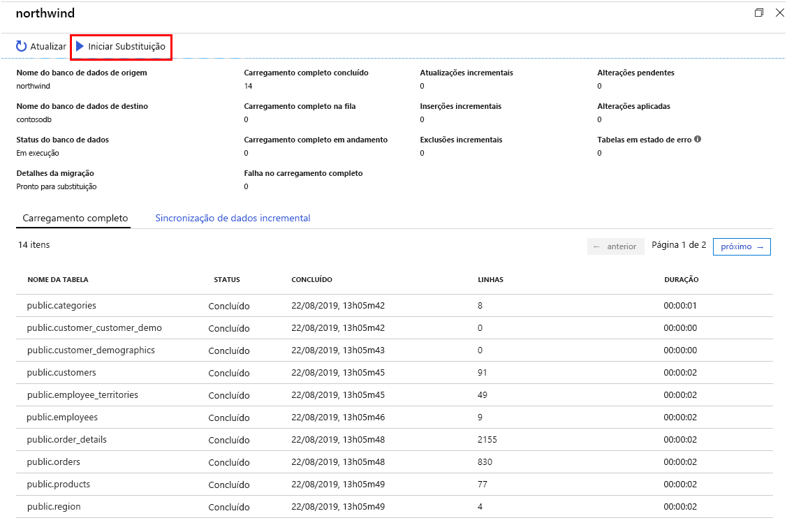
Task: Click the Iniciar Substituição play icon
Action: [80, 46]
